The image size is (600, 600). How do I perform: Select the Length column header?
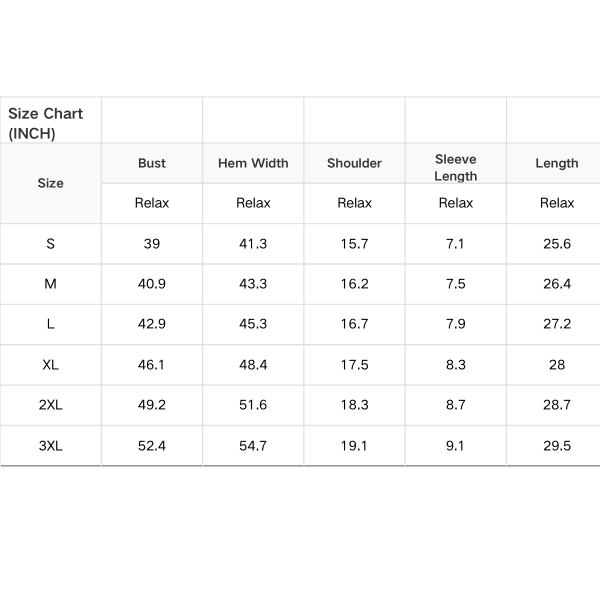point(557,163)
